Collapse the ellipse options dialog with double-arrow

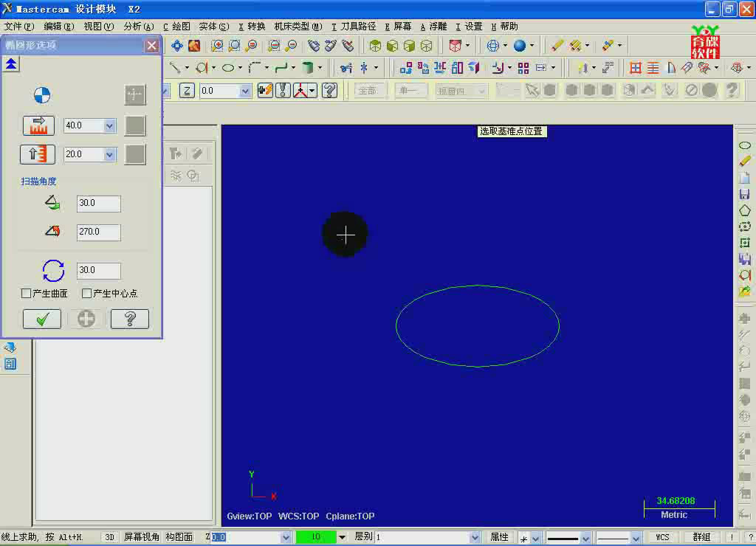pos(11,63)
